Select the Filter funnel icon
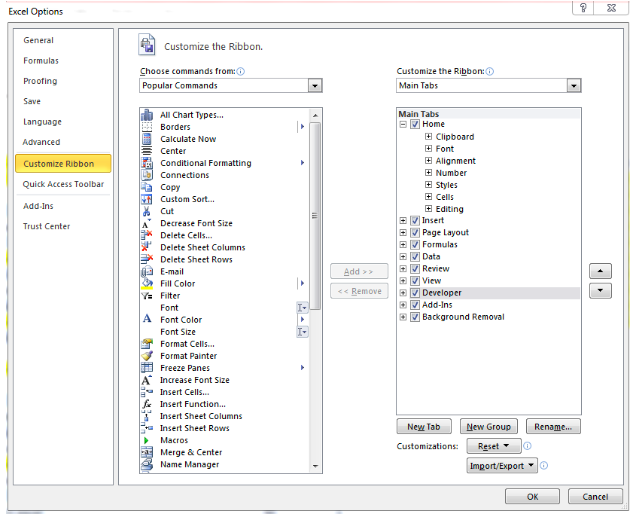 147,296
